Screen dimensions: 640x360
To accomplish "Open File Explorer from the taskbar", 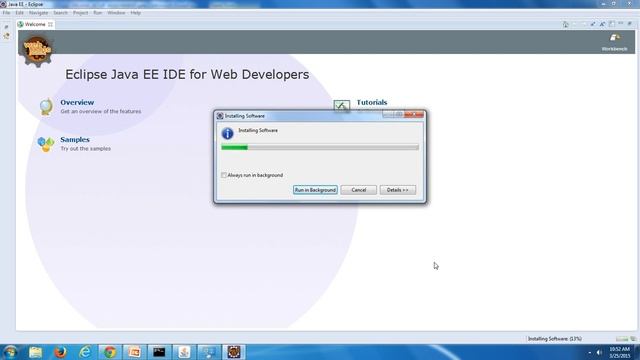I will click(36, 352).
